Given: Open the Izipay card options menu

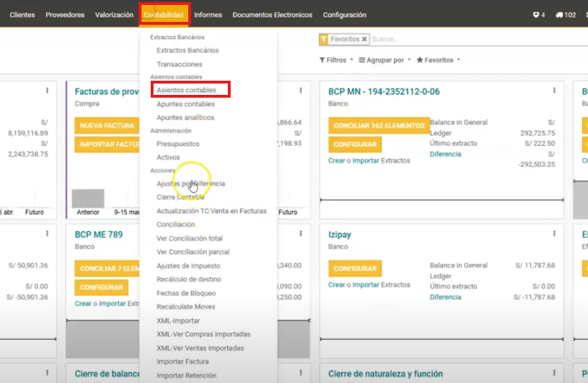Looking at the screenshot, I should click(554, 234).
